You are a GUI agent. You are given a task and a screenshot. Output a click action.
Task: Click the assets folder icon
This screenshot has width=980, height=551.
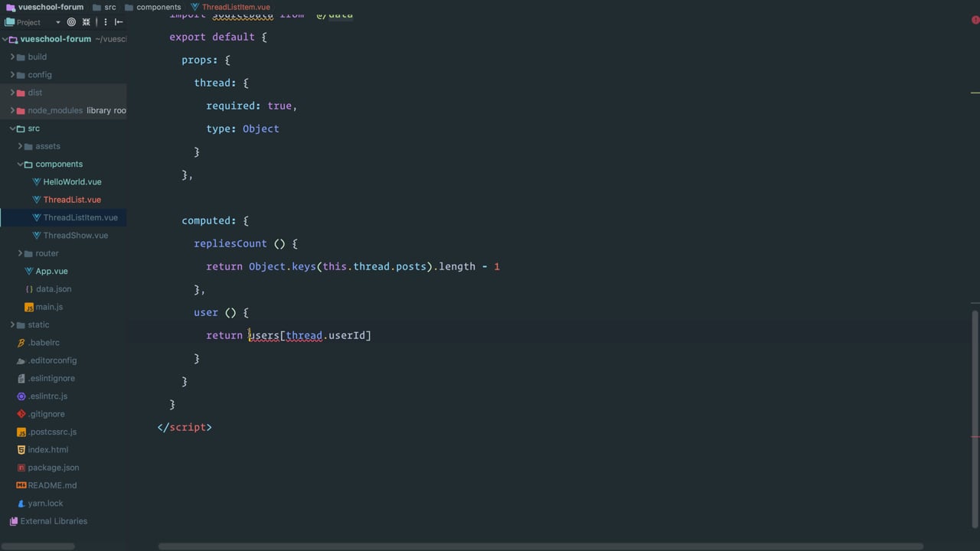(x=28, y=146)
